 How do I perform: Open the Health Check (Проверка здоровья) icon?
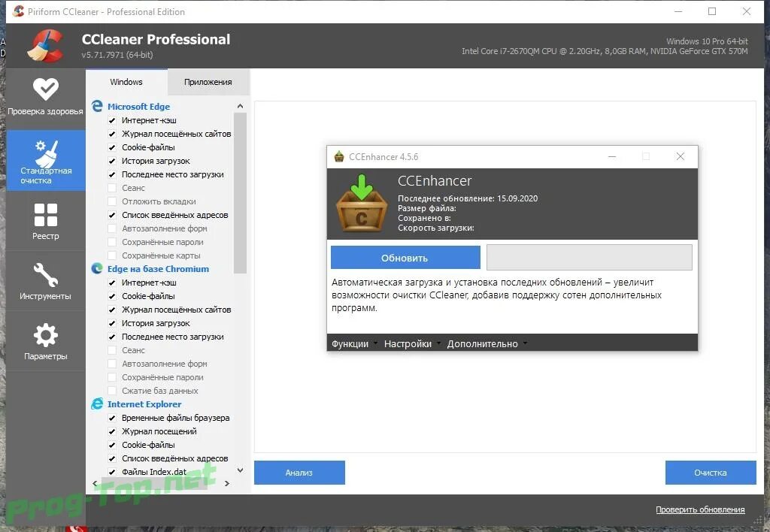pyautogui.click(x=46, y=89)
